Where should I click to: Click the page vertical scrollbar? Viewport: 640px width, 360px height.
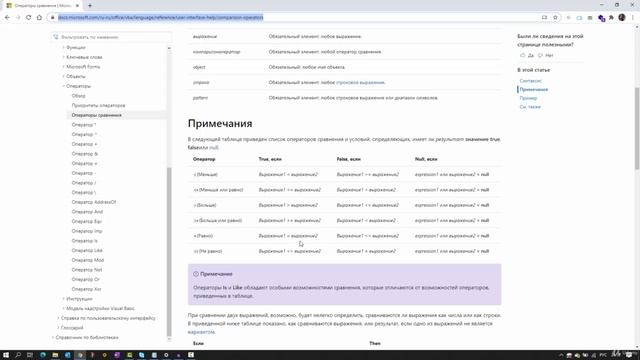637,129
